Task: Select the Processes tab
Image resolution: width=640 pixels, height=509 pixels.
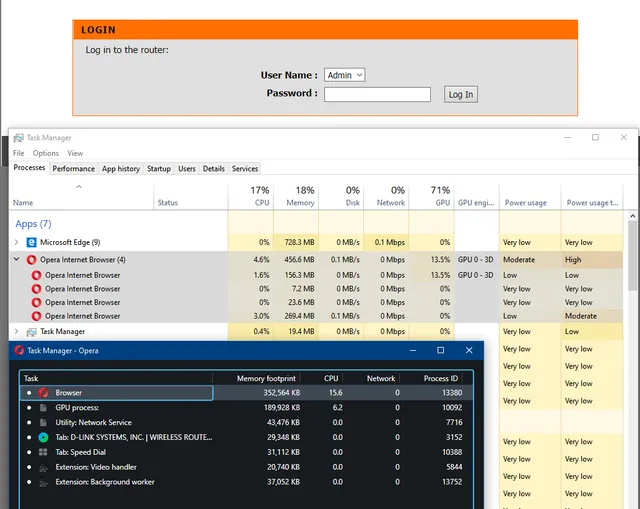Action: (x=29, y=168)
